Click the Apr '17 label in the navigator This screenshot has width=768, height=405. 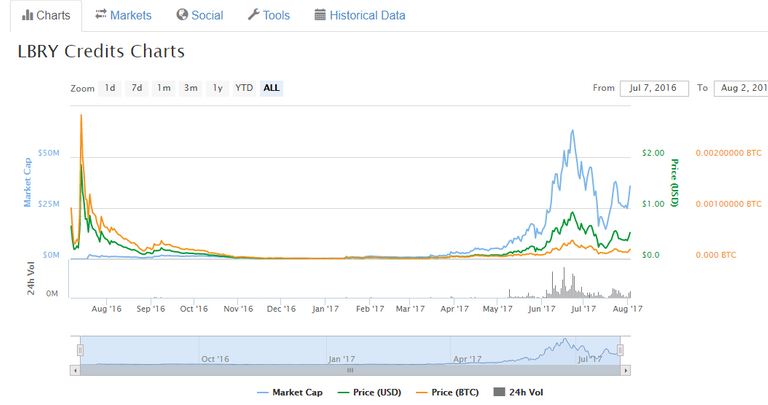(467, 359)
